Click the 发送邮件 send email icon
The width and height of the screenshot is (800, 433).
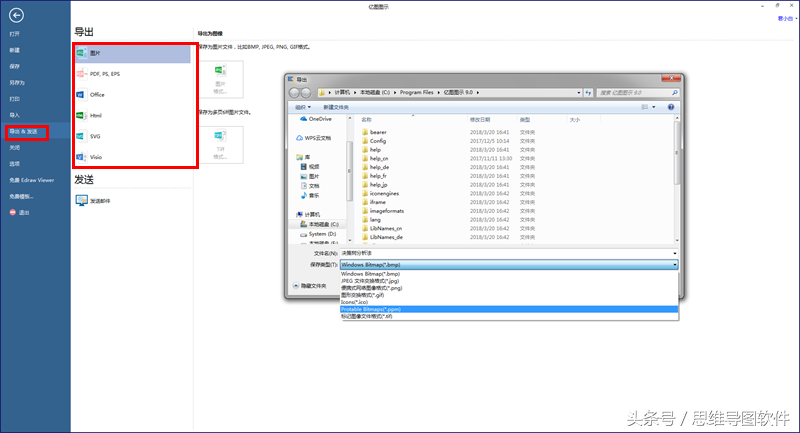pyautogui.click(x=82, y=200)
